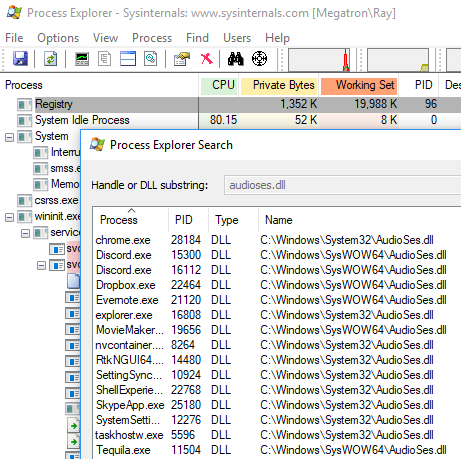Collapse the services tree node
The image size is (461, 459).
[x=25, y=233]
